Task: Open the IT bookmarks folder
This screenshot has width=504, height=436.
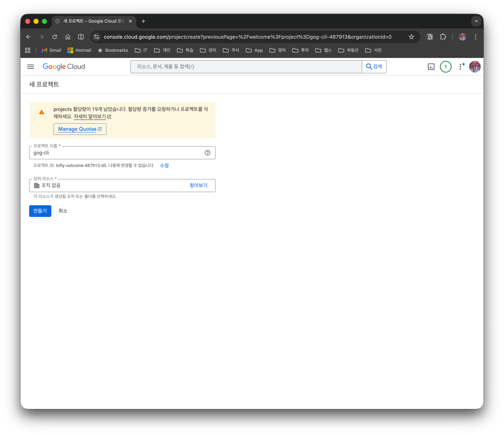Action: click(141, 50)
